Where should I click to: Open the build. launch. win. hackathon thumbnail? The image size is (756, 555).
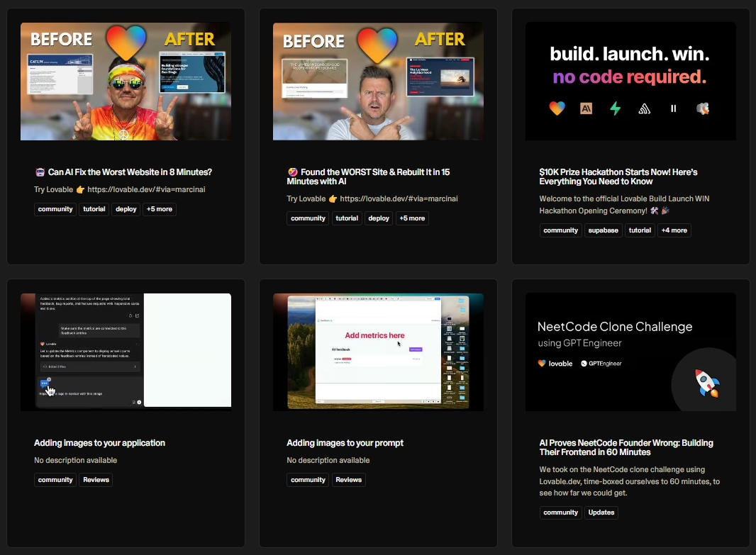point(630,82)
